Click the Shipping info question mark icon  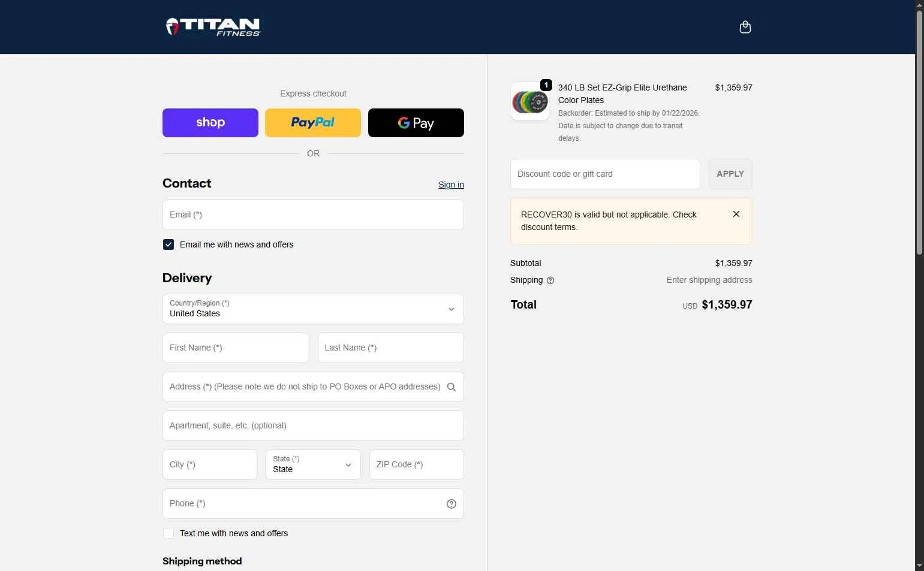pos(550,280)
